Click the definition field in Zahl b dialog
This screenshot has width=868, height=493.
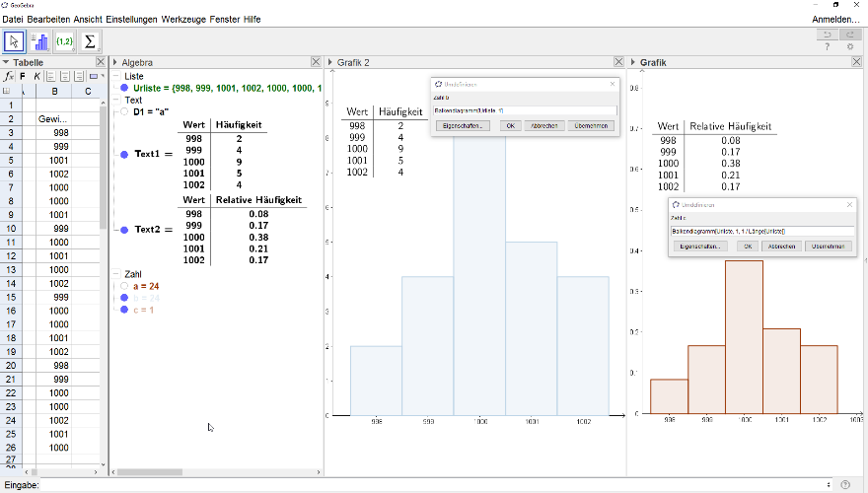525,110
